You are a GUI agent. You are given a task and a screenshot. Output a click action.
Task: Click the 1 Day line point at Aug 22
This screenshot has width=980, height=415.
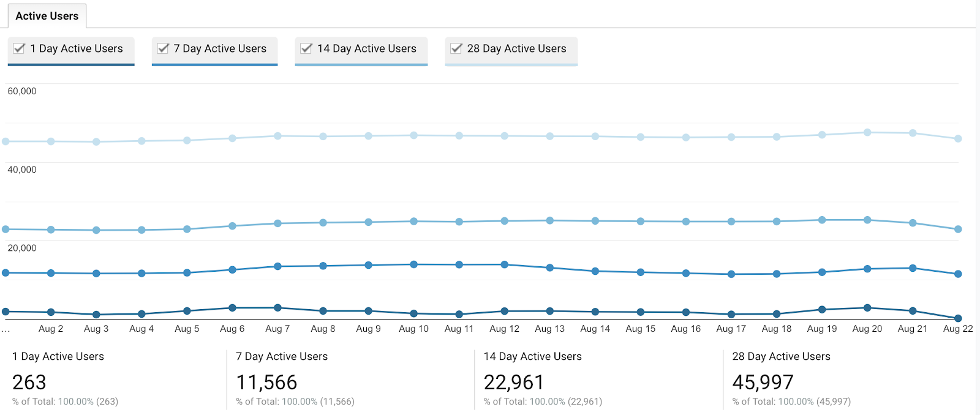[958, 318]
